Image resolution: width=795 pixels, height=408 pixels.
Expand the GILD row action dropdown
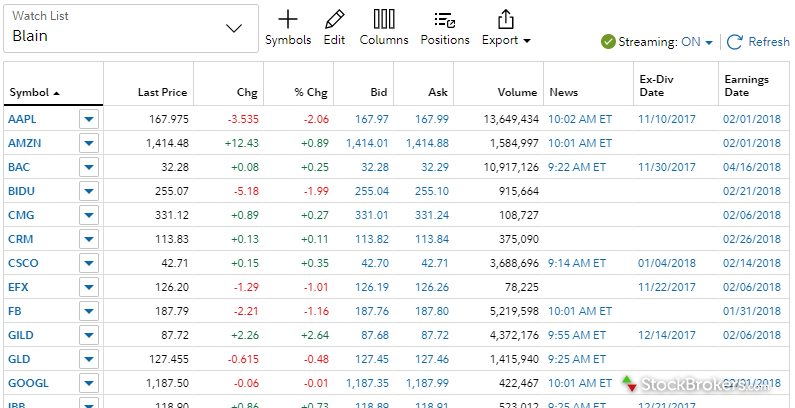point(89,336)
